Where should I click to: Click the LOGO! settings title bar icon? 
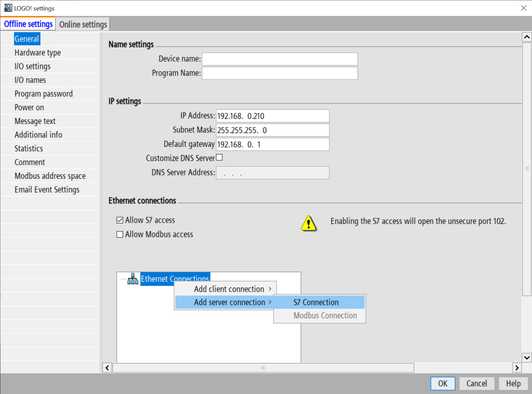(8, 8)
